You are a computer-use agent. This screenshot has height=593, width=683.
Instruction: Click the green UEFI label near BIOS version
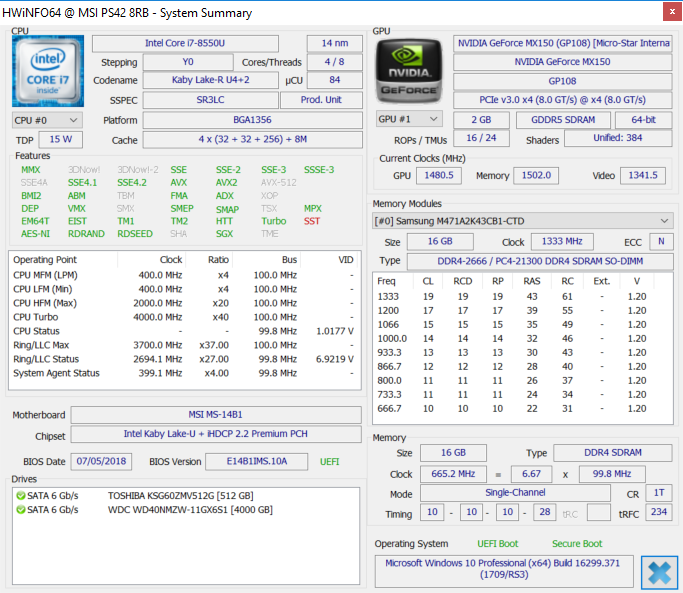click(x=329, y=461)
